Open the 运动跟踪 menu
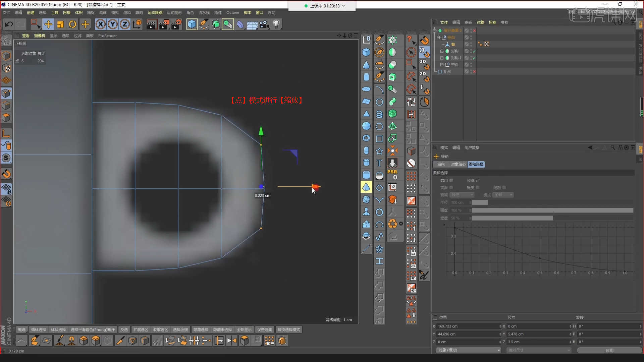 (155, 12)
